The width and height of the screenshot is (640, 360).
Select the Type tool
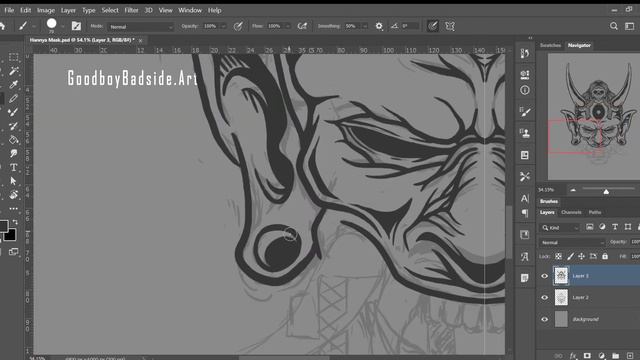click(13, 167)
